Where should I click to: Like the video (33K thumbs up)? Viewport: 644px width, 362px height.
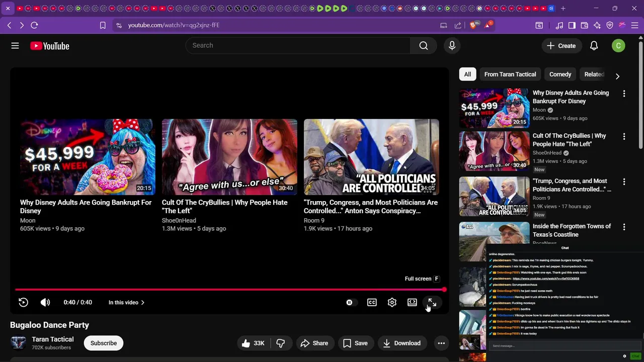coord(253,343)
